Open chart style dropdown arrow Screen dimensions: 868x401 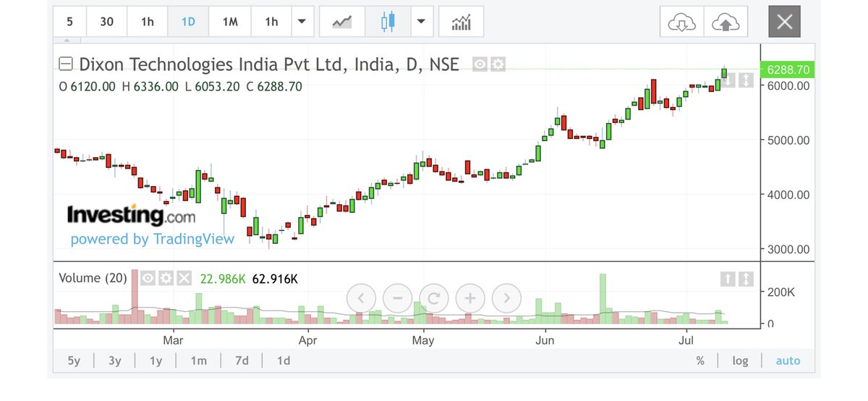click(x=422, y=22)
